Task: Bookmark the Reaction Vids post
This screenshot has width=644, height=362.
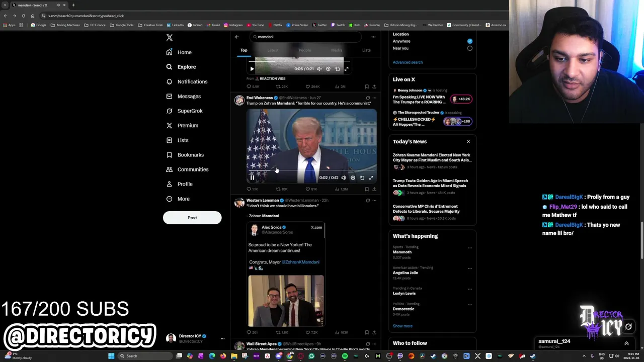Action: [367, 86]
